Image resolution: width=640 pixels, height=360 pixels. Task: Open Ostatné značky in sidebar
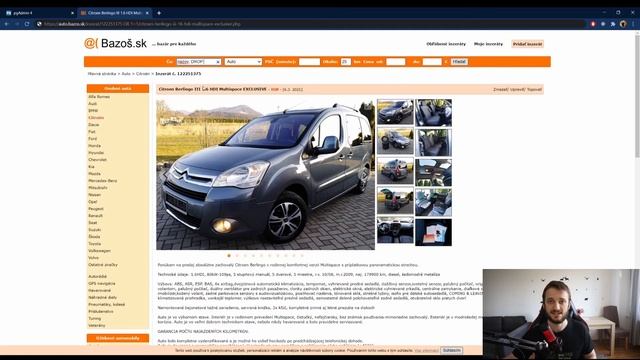(103, 265)
